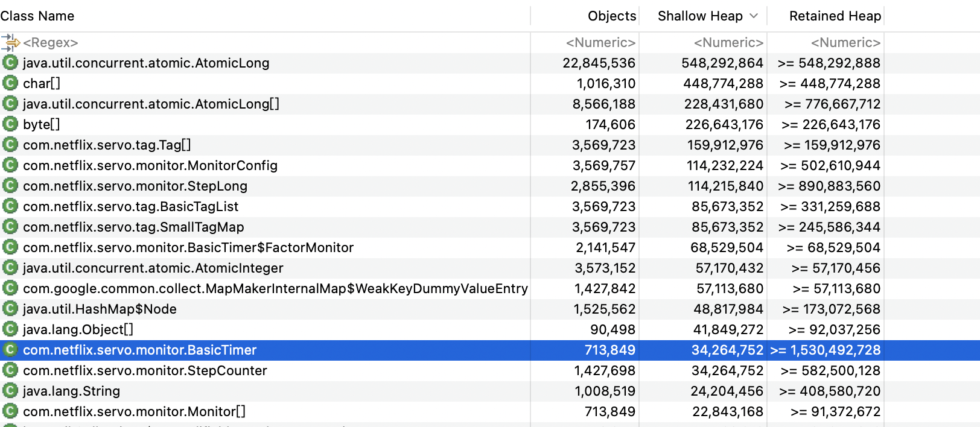
Task: Select the java.util.concurrent.atomic.AtomicLong class name
Action: 146,63
